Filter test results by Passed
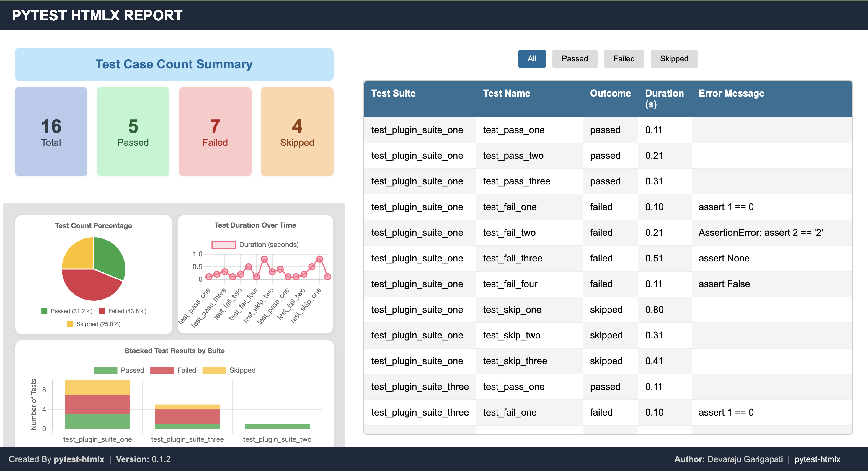This screenshot has width=868, height=471. point(575,59)
